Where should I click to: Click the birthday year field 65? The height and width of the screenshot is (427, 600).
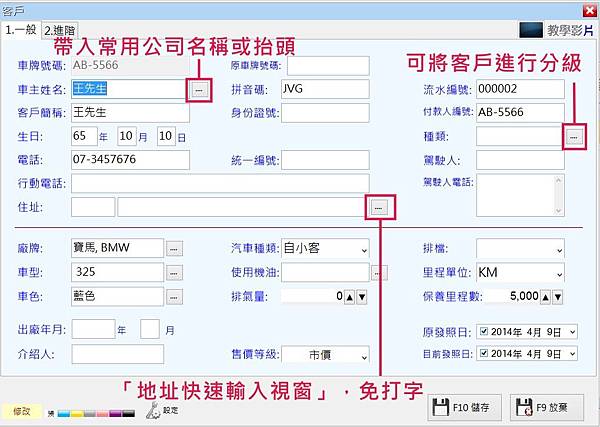coord(84,136)
